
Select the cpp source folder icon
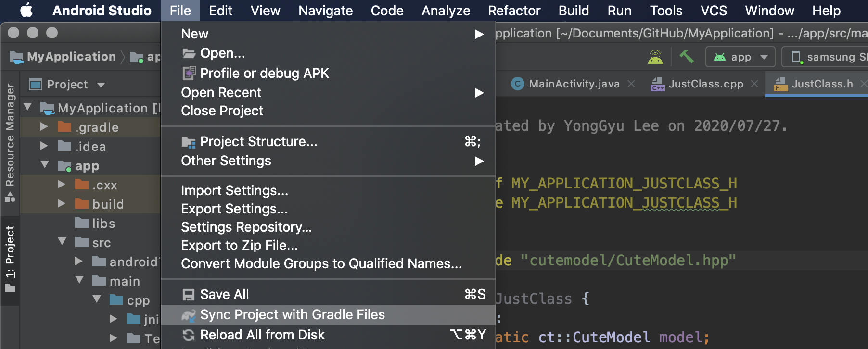[116, 300]
